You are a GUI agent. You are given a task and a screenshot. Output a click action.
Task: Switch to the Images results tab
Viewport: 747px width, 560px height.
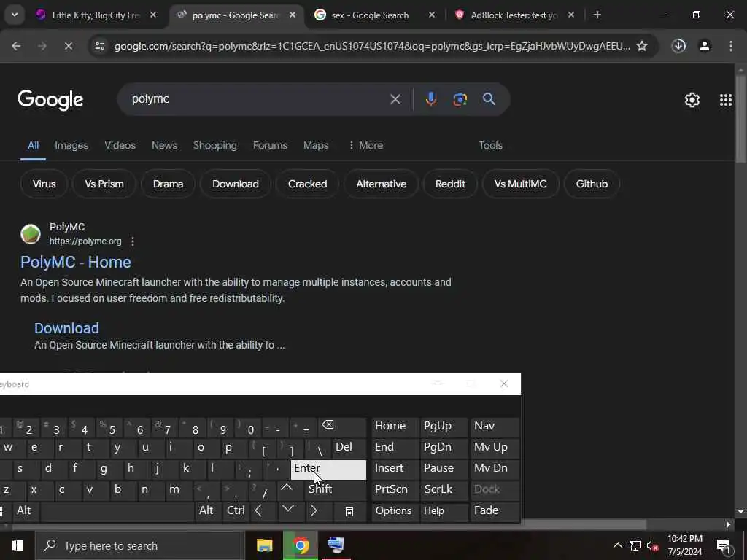(71, 145)
